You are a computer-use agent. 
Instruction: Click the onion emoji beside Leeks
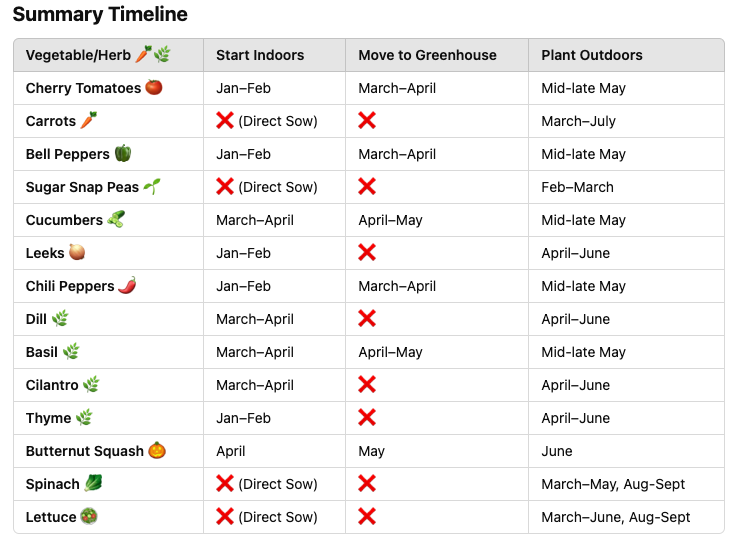(77, 252)
